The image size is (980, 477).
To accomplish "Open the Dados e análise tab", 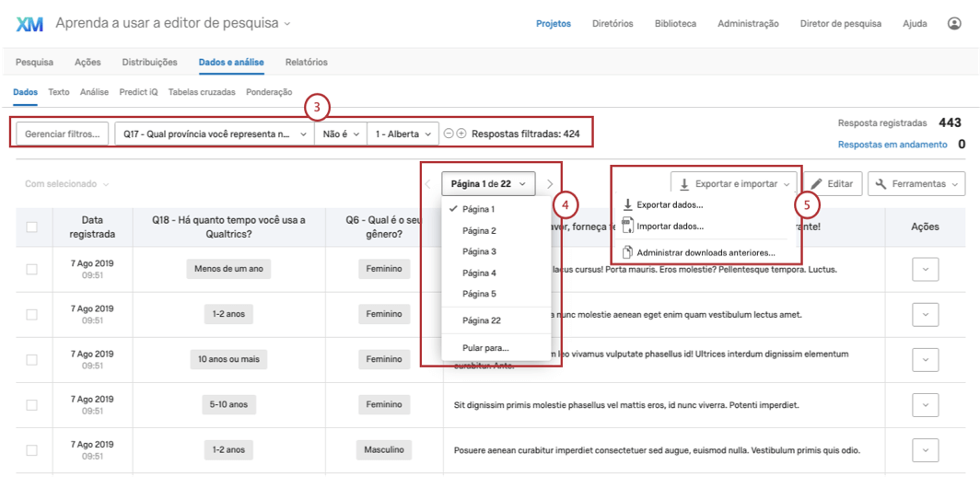I will pyautogui.click(x=231, y=62).
